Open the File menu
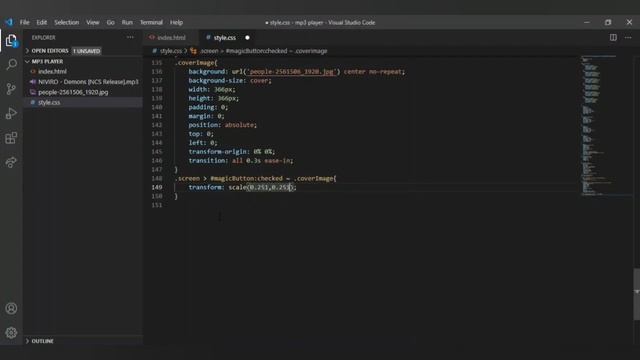This screenshot has width=640, height=360. 24,22
